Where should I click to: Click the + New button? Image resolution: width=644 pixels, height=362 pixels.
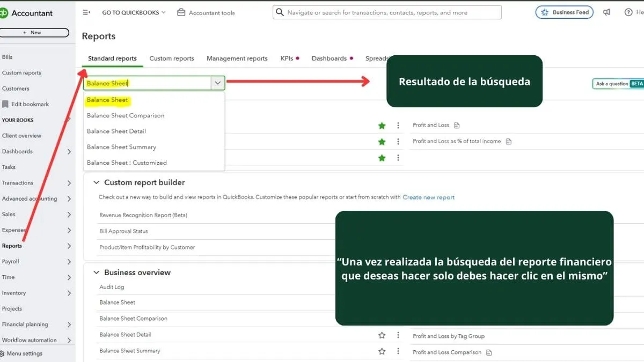34,33
